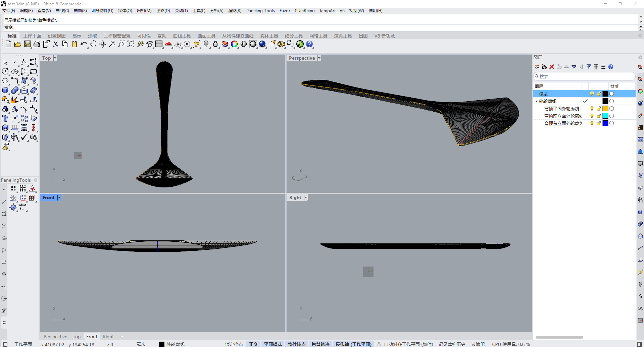644x347 pixels.
Task: Click the Print icon in standard toolbar
Action: [x=37, y=44]
